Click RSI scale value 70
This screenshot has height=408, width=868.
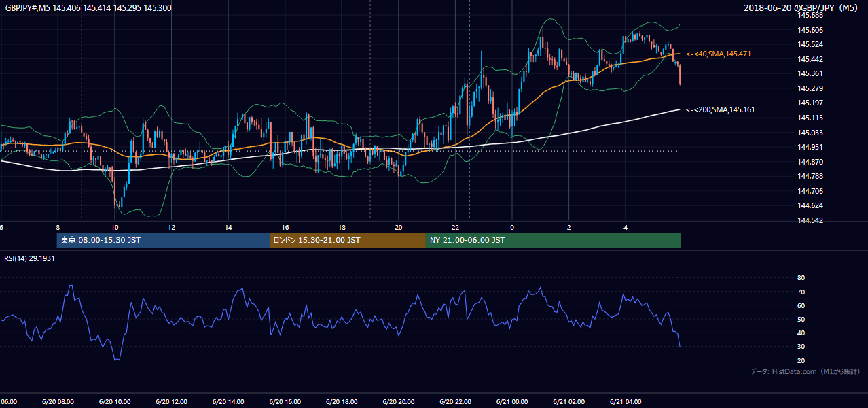(x=801, y=292)
